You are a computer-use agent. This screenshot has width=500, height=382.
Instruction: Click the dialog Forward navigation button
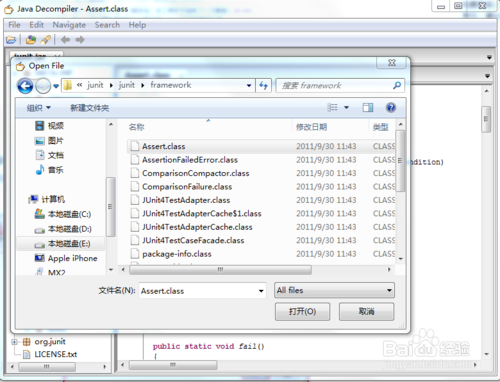(43, 86)
